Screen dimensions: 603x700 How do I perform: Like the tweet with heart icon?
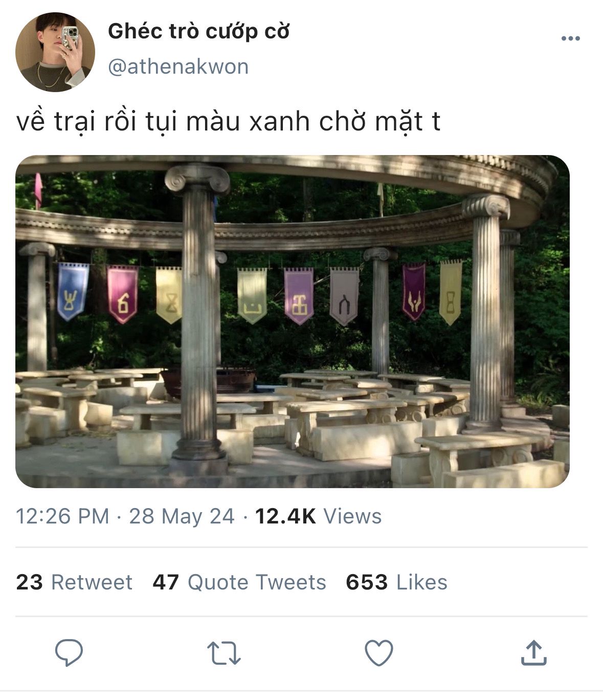(x=379, y=653)
